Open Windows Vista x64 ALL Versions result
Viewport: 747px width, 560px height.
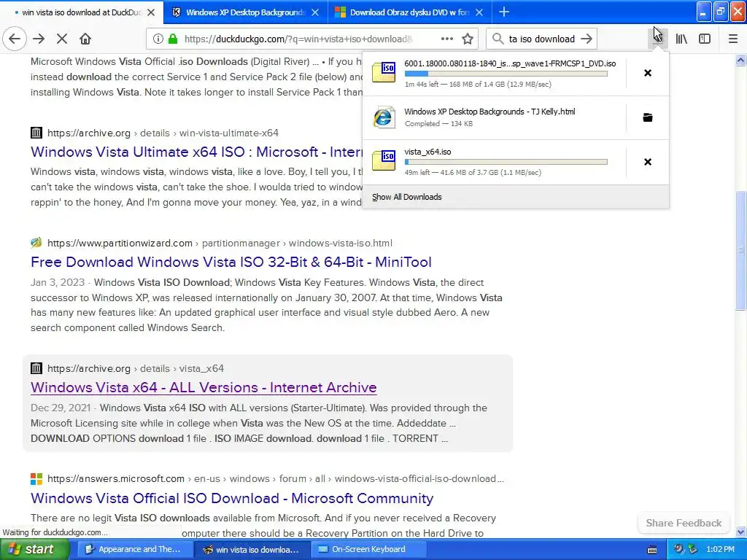[x=204, y=388]
